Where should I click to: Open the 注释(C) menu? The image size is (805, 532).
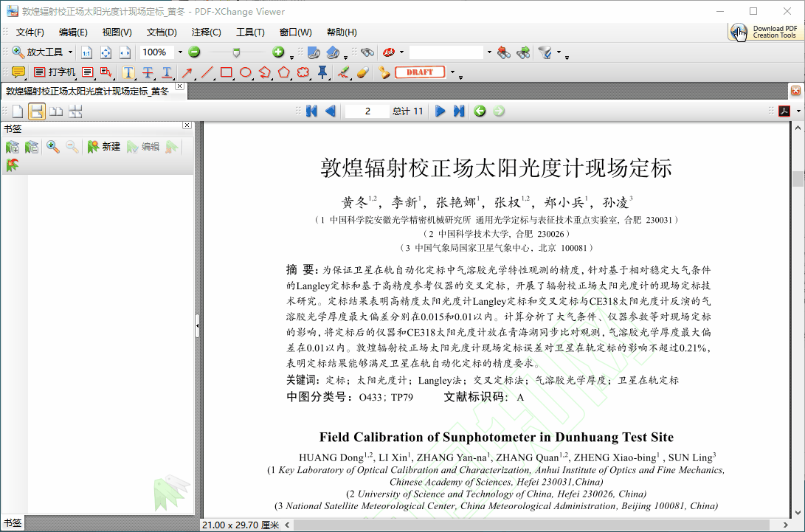[206, 32]
